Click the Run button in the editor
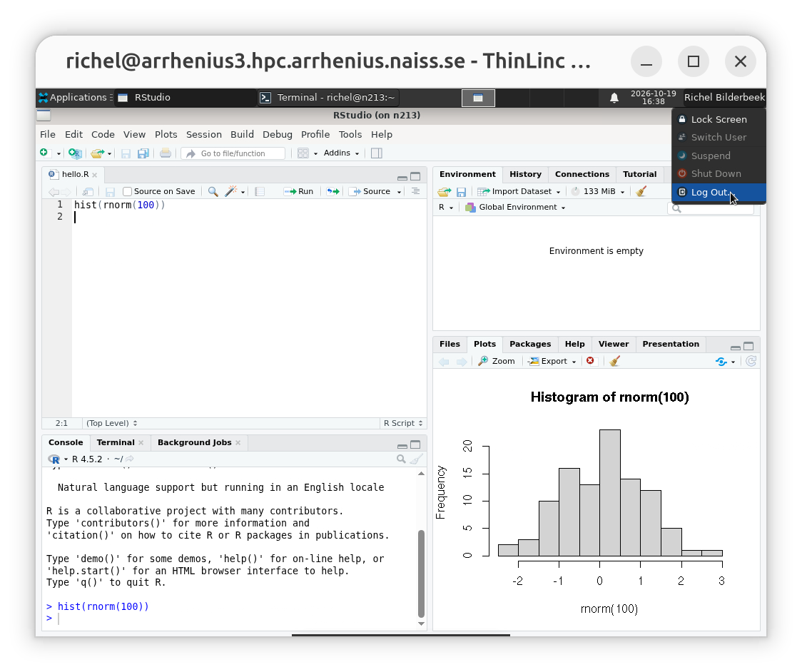 299,191
